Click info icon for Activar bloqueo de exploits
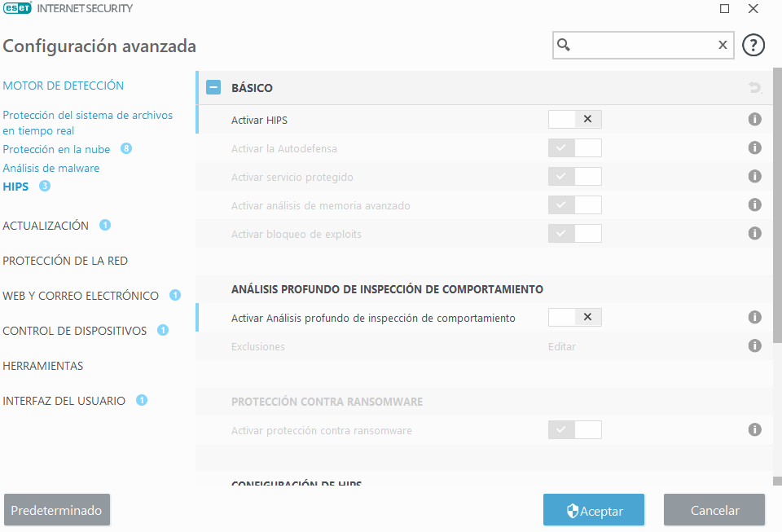The height and width of the screenshot is (532, 782). (754, 234)
